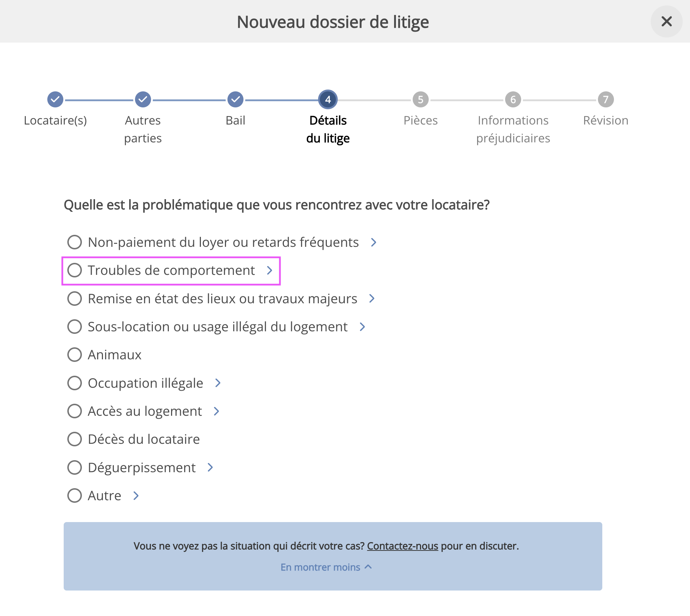
Task: Choose the Troubles de comportement radio option
Action: click(x=75, y=270)
